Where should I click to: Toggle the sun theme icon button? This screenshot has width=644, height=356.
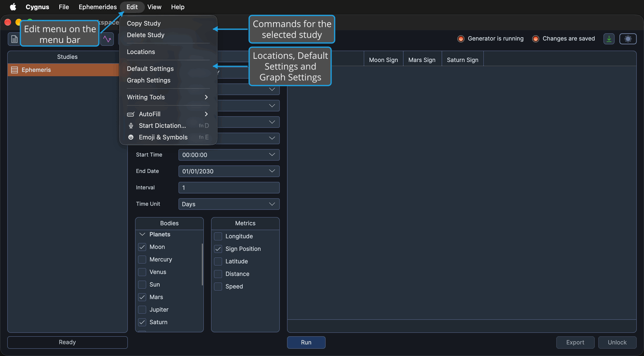pyautogui.click(x=628, y=39)
